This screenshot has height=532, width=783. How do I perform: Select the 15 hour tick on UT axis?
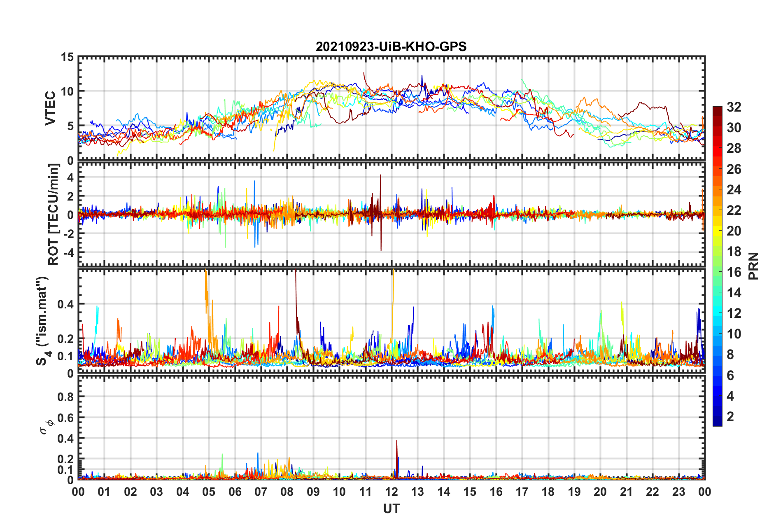470,492
